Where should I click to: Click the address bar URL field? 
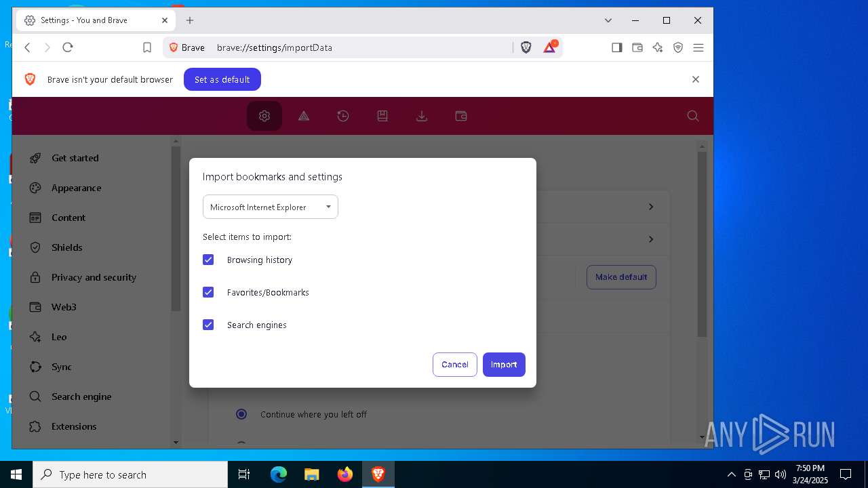click(x=363, y=47)
